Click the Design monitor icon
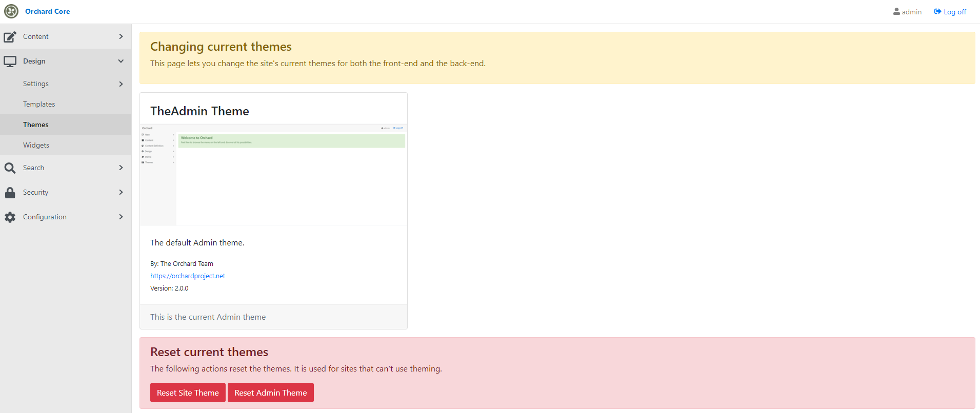The width and height of the screenshot is (980, 413). pos(10,61)
